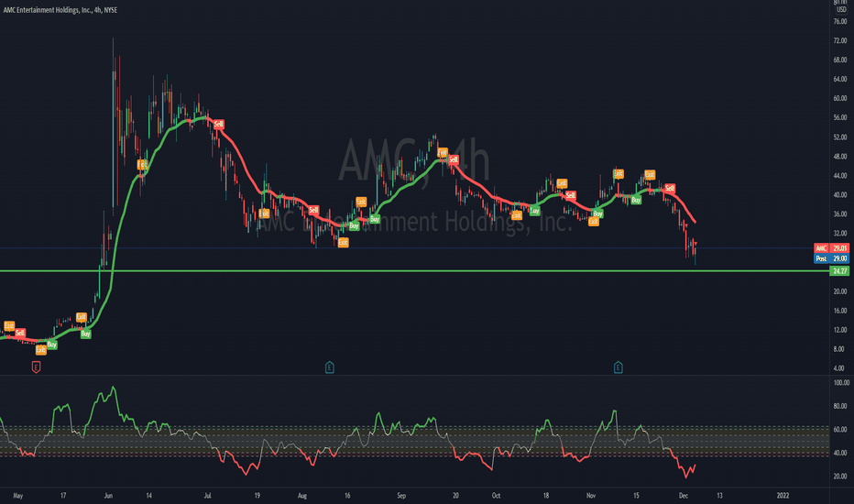This screenshot has width=854, height=504.
Task: Click the 19 date label after Jul
Action: (x=257, y=495)
